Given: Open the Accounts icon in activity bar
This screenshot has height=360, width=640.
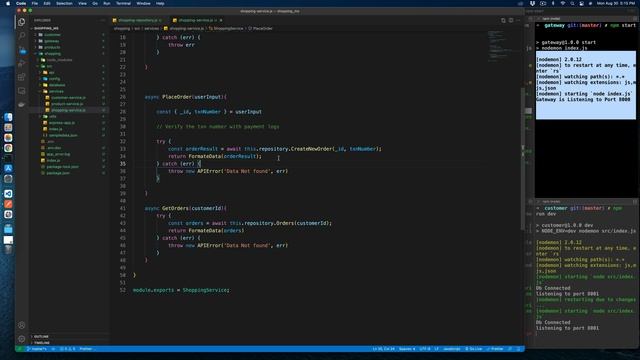Looking at the screenshot, I should point(21,325).
